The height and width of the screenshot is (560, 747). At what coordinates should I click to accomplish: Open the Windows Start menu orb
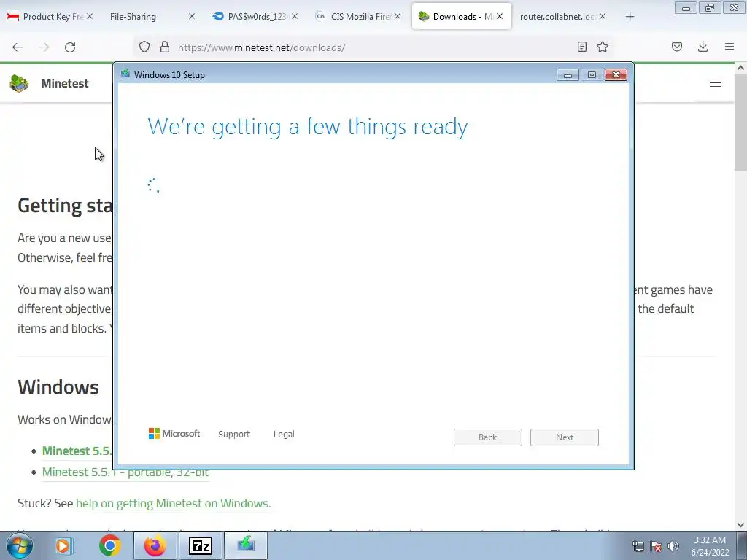(x=20, y=545)
